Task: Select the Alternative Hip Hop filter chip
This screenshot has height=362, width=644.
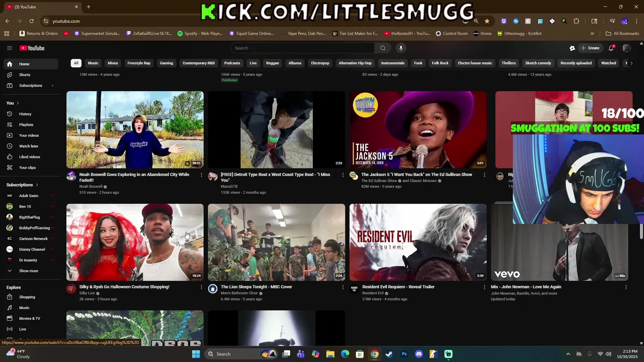Action: tap(355, 63)
